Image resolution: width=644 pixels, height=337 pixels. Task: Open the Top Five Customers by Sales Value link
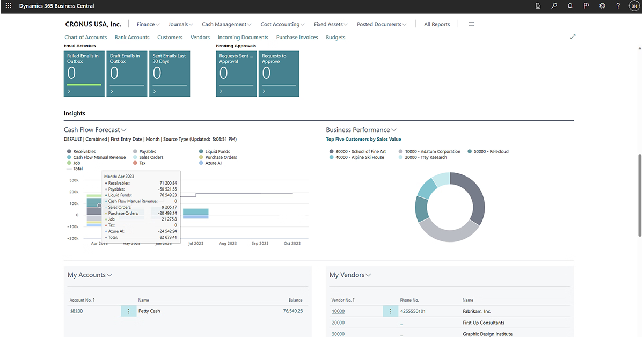pos(363,140)
